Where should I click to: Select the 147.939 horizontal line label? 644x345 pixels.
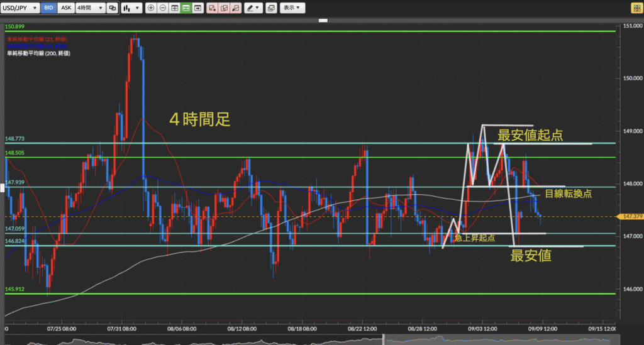click(15, 182)
